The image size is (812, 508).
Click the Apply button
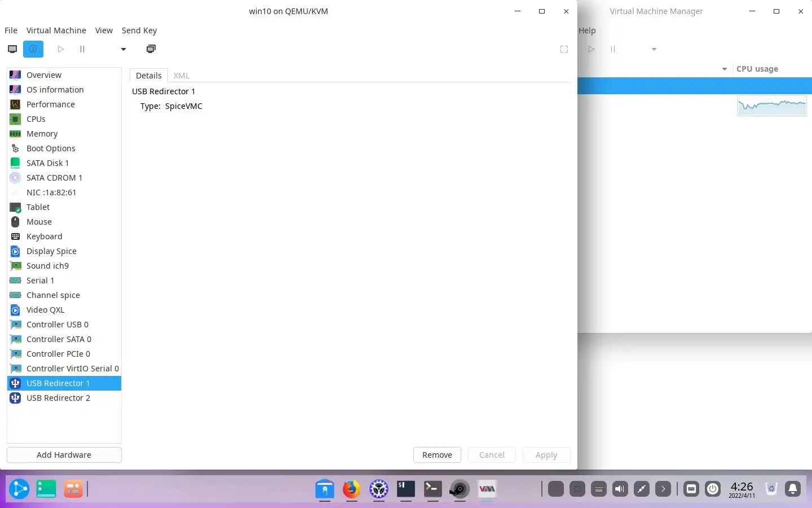tap(546, 455)
